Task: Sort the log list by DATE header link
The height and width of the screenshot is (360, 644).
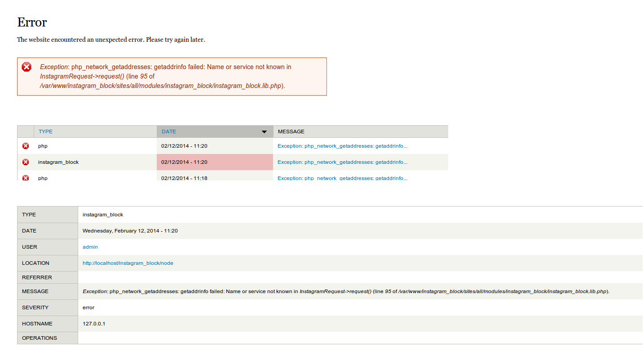Action: click(x=169, y=132)
